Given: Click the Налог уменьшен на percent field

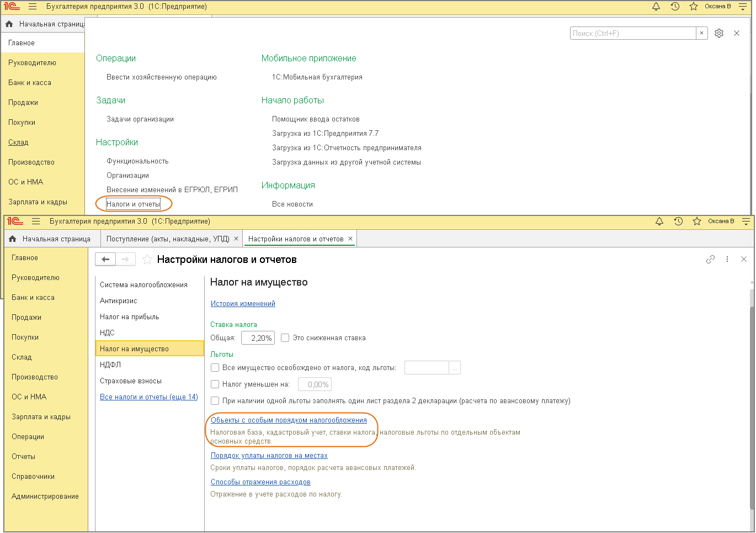Looking at the screenshot, I should point(315,384).
